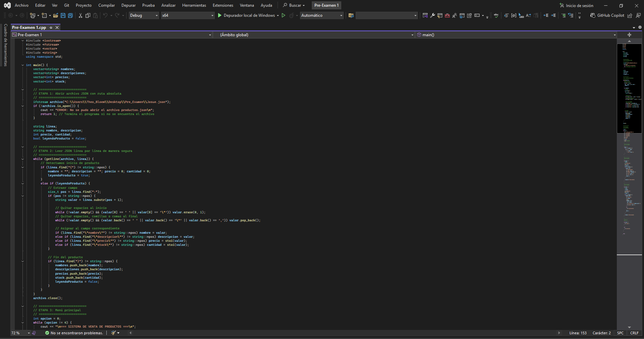Click the wrench properties icon

point(433,15)
